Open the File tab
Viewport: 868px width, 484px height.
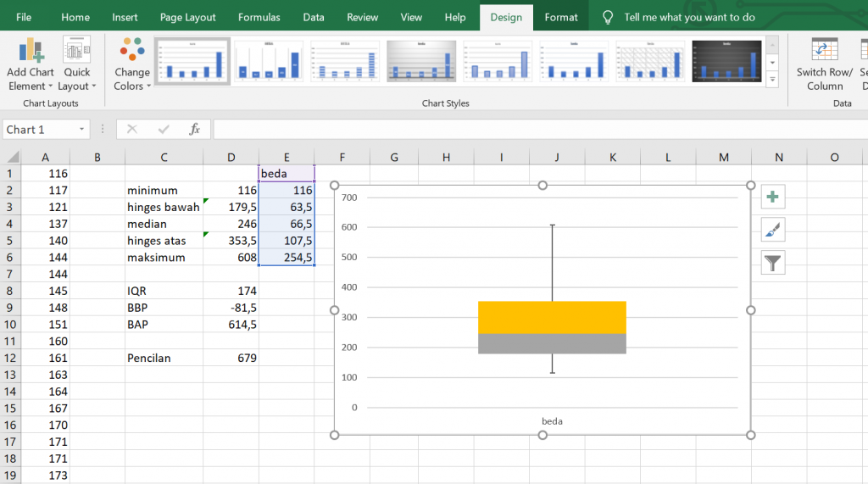tap(24, 17)
